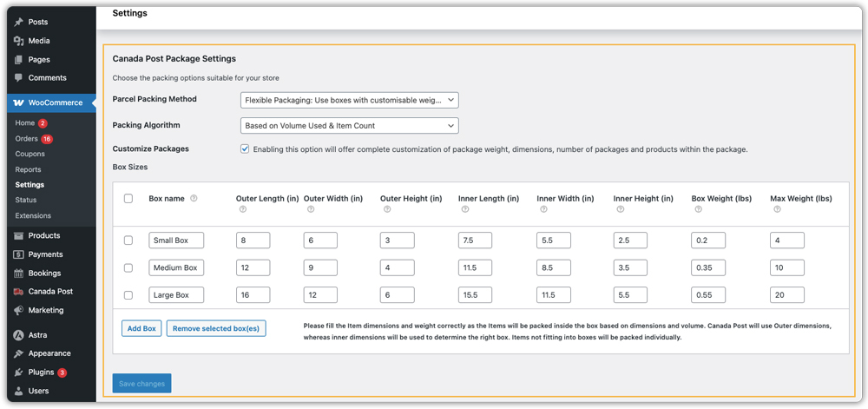Edit the Large Box name field
This screenshot has width=868, height=409.
pos(176,295)
